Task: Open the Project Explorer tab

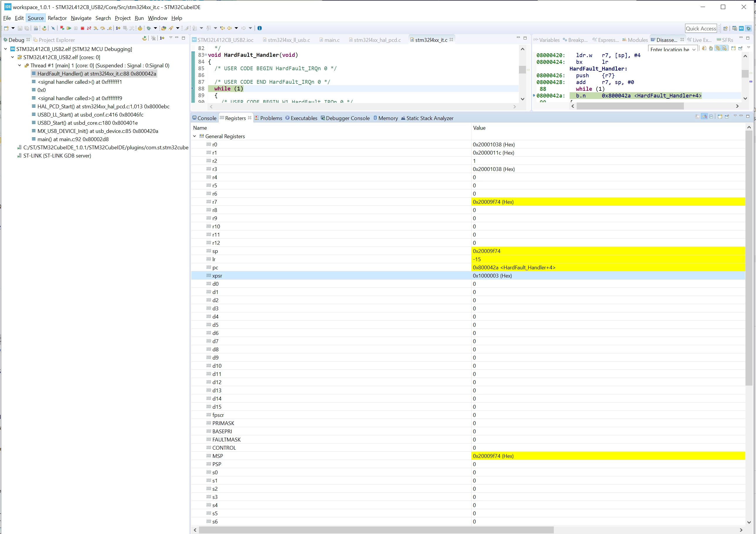Action: point(54,40)
